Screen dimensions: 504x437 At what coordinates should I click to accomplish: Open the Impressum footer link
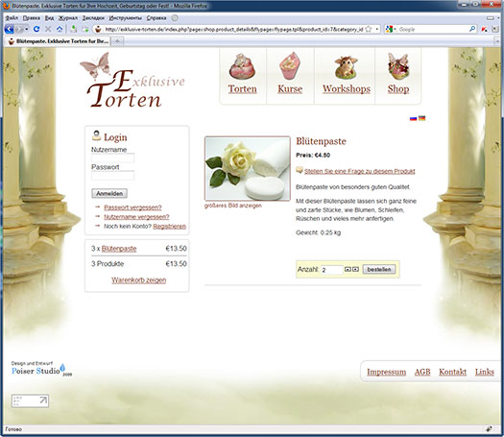click(x=386, y=372)
